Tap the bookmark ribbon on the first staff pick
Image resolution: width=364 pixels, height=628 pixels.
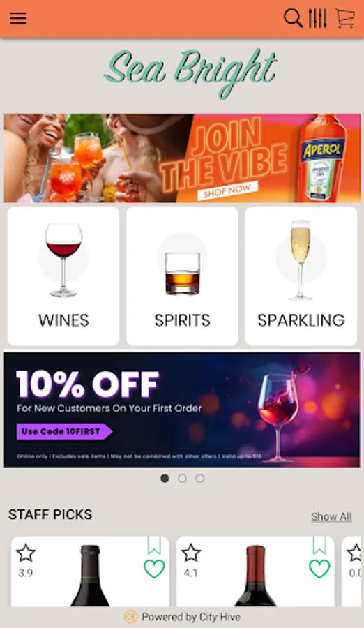click(154, 546)
